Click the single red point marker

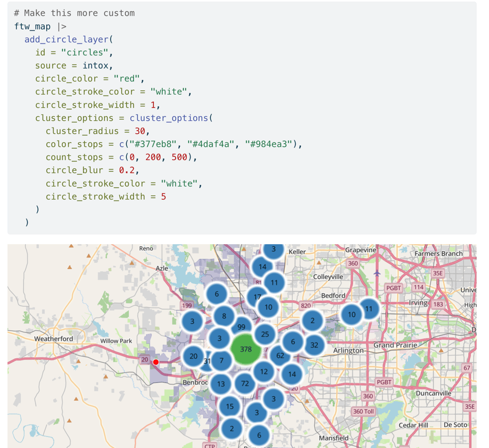pyautogui.click(x=156, y=362)
